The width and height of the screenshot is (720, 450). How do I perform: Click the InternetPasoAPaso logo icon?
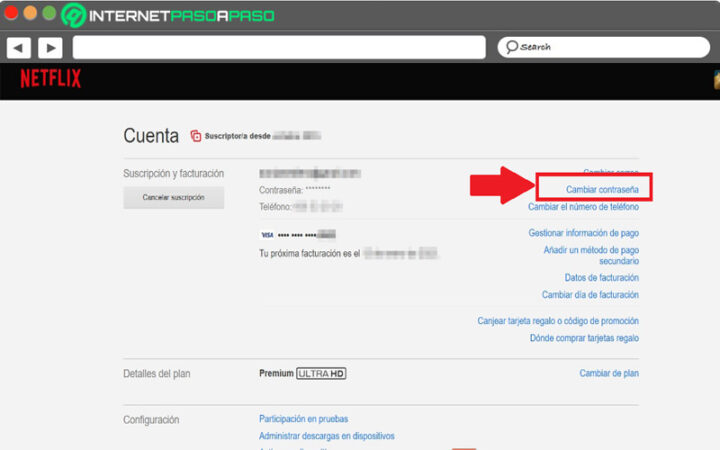[x=73, y=15]
